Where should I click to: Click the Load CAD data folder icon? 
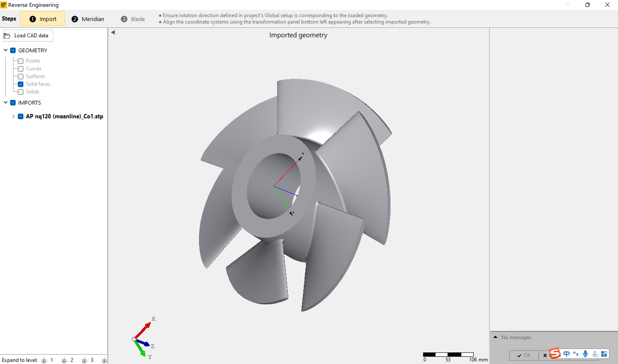[7, 36]
